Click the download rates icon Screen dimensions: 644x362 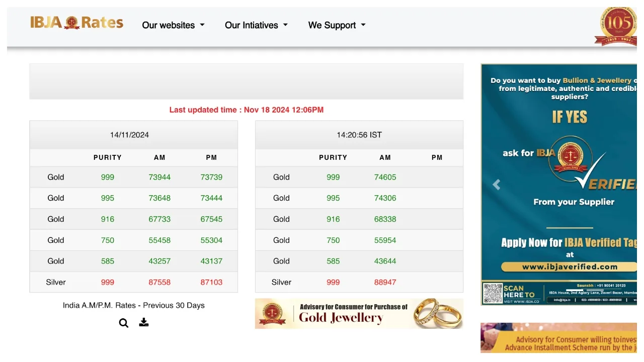(x=144, y=322)
